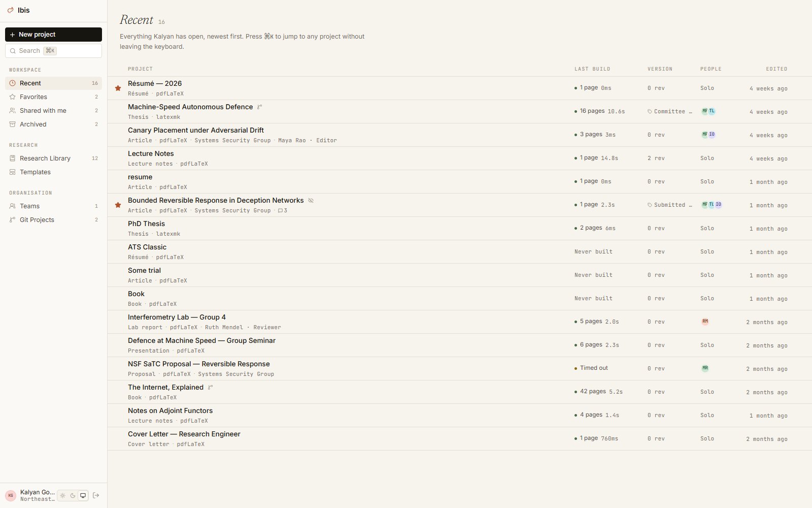Open the ATS Classic project
The width and height of the screenshot is (812, 508).
pyautogui.click(x=147, y=247)
